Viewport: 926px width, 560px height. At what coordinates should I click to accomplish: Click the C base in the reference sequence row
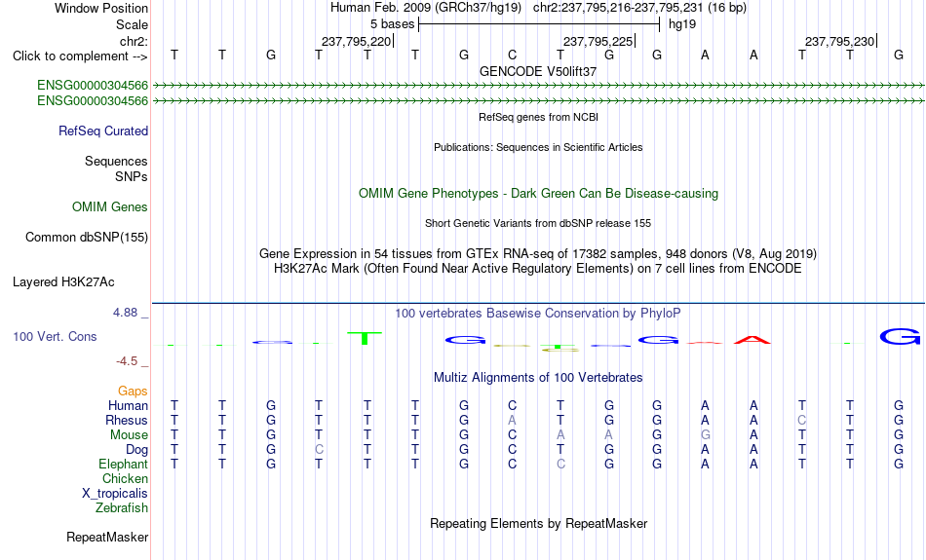coord(512,55)
